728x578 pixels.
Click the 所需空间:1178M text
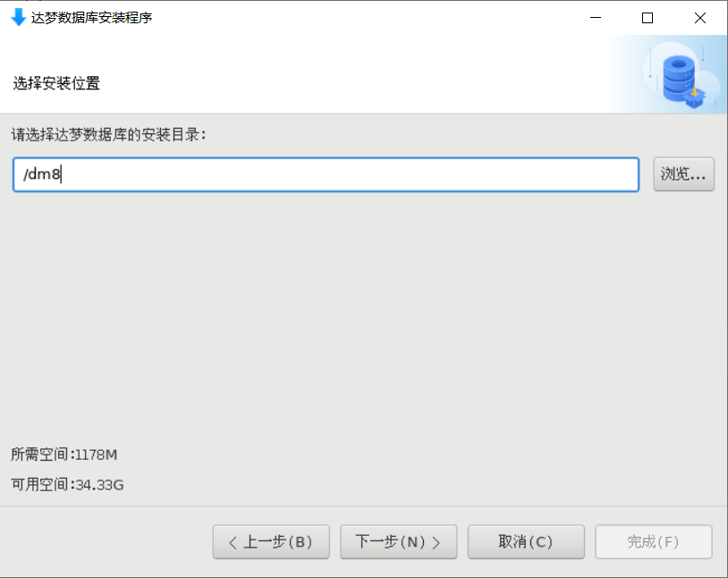point(64,455)
